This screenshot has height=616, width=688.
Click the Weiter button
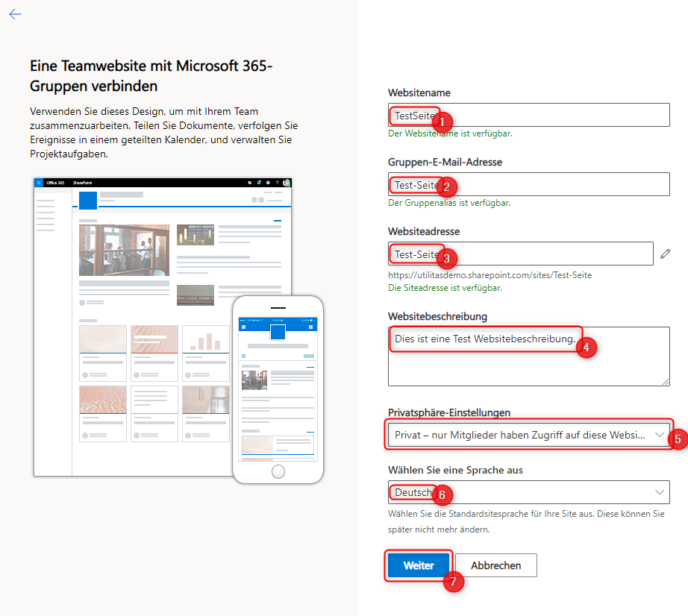click(419, 565)
